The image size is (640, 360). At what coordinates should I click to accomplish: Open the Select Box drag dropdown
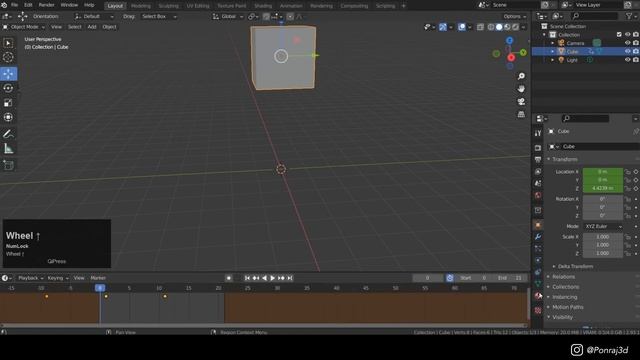159,16
